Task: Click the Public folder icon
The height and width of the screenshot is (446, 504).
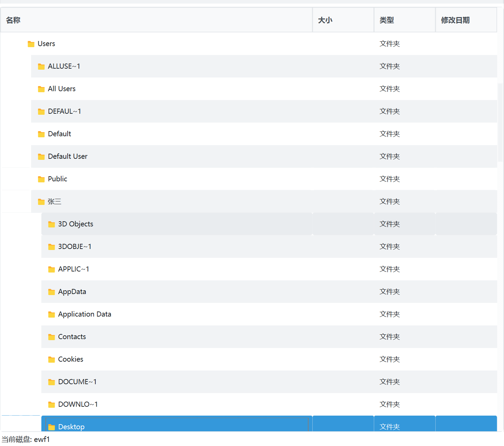Action: coord(41,179)
